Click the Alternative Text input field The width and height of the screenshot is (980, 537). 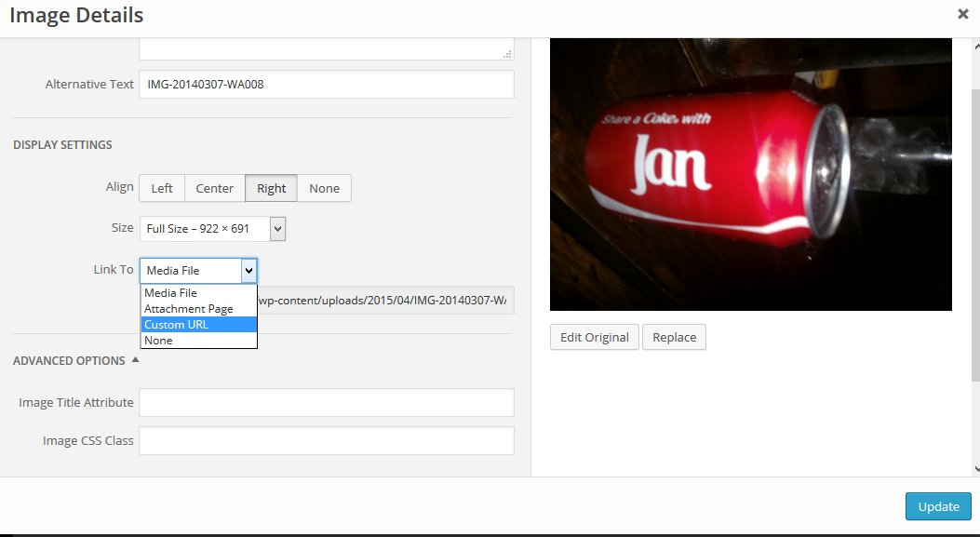coord(327,84)
